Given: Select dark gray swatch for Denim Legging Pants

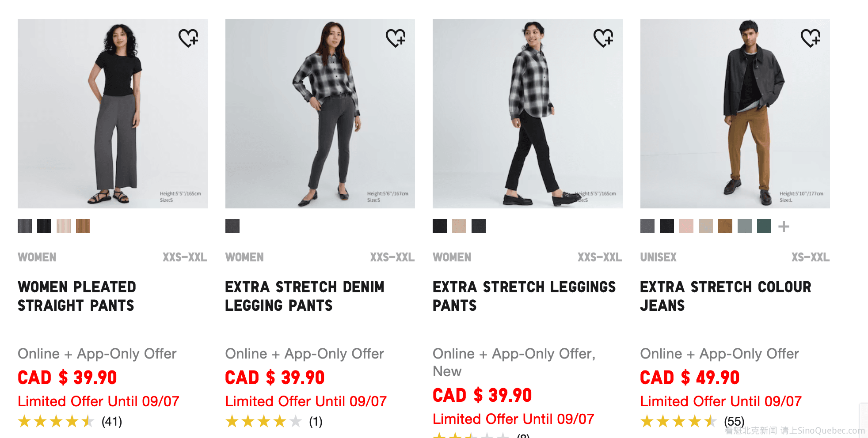Looking at the screenshot, I should (232, 226).
